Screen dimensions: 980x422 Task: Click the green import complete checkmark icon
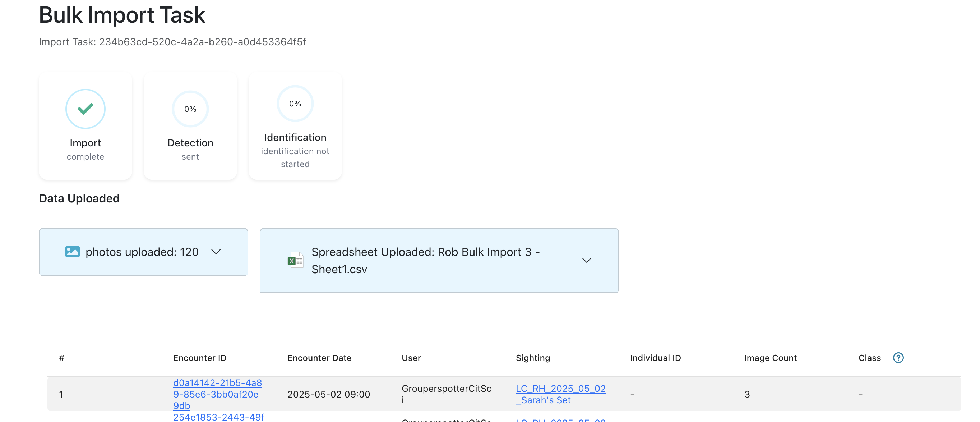pyautogui.click(x=85, y=109)
